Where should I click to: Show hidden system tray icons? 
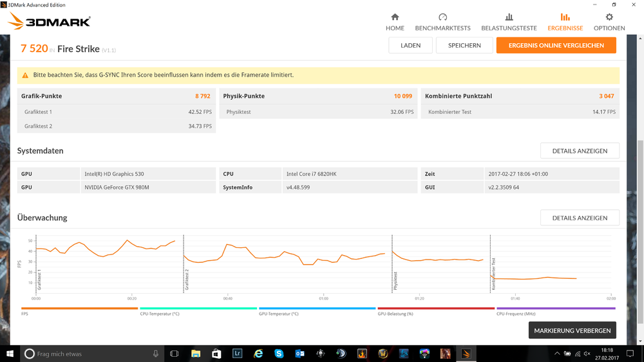coord(558,354)
